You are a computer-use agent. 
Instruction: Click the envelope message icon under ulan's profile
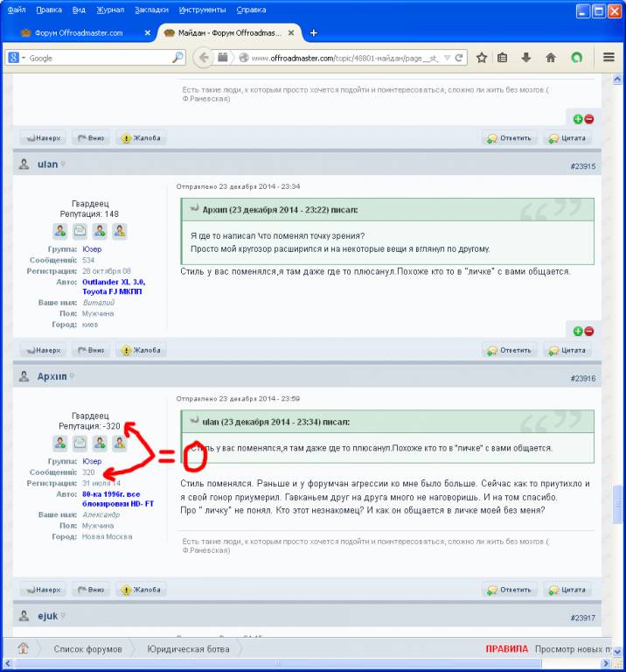80,231
